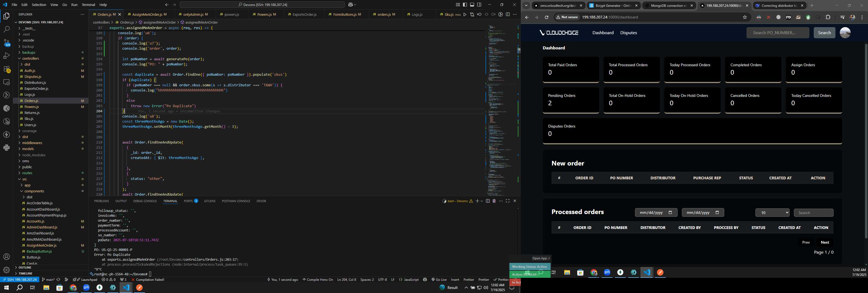Maximize the terminal panel size

(508, 201)
